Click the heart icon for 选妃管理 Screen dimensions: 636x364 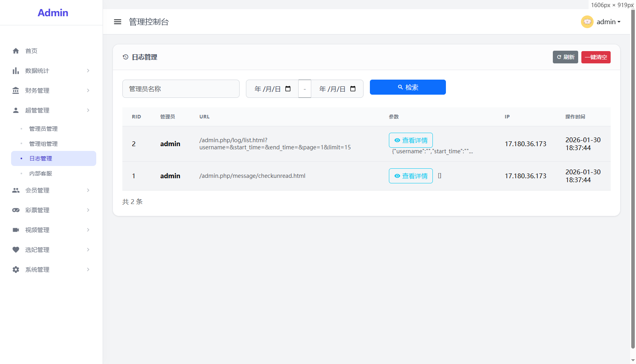[x=16, y=250]
